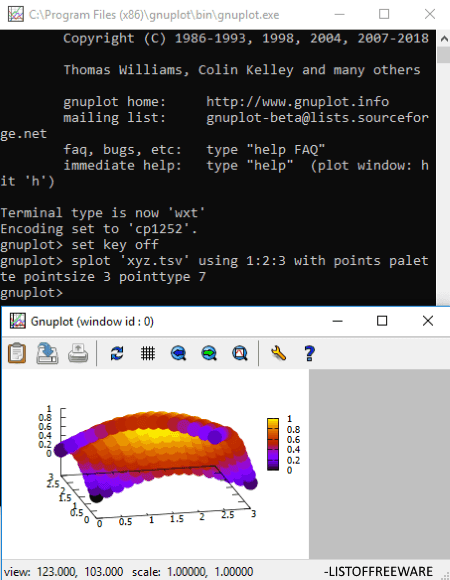
Task: Minimize the gnuplot.exe console window
Action: pos(339,14)
